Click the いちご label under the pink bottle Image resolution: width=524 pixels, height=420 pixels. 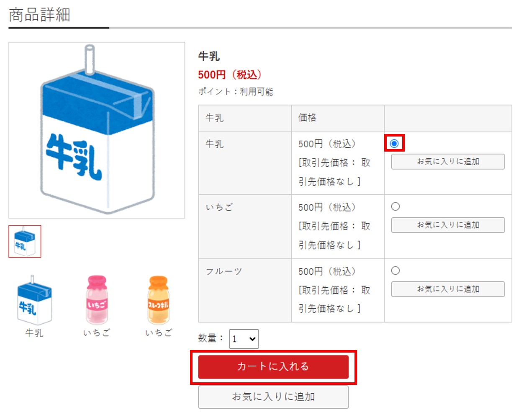click(97, 333)
